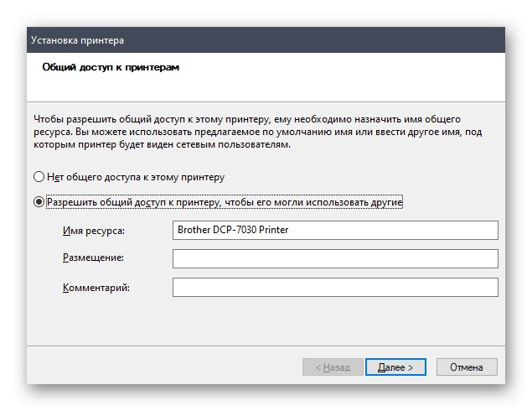532x411 pixels.
Task: Click the "Разрешить общий доступ" option label text
Action: coord(225,202)
